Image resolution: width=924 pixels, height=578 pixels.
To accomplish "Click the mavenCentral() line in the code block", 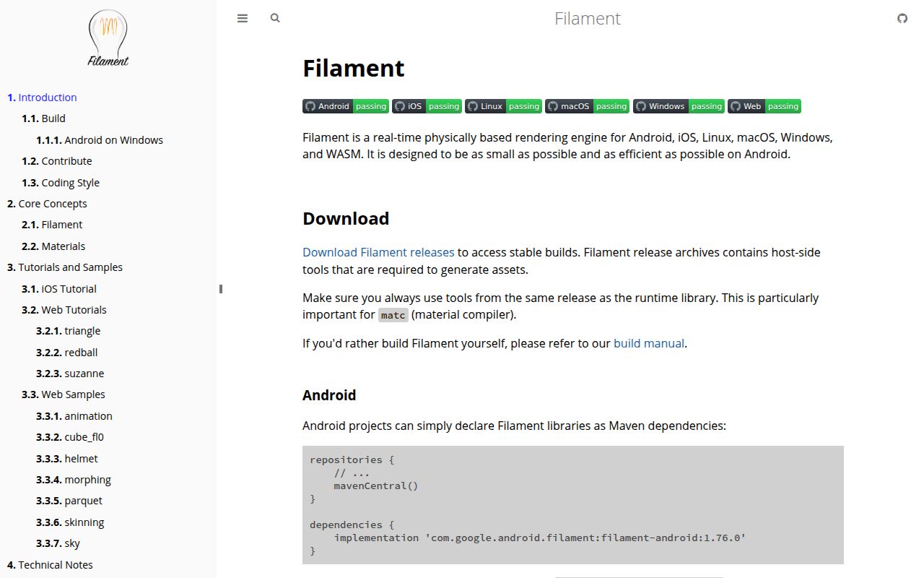I will (375, 486).
